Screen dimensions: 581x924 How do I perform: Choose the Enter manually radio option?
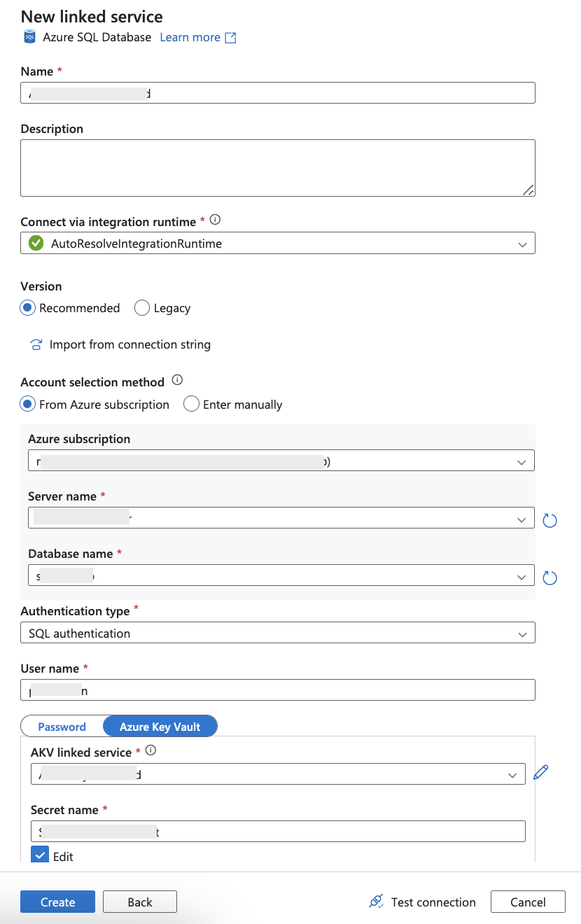point(191,405)
